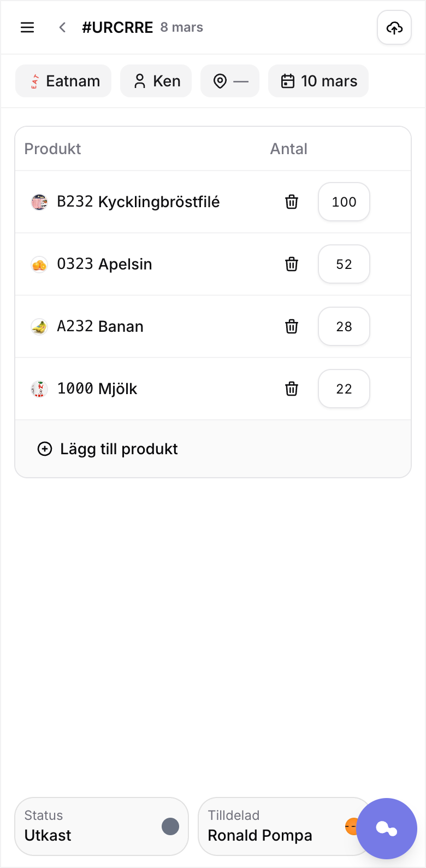Click the Banan quantity box

tap(344, 326)
